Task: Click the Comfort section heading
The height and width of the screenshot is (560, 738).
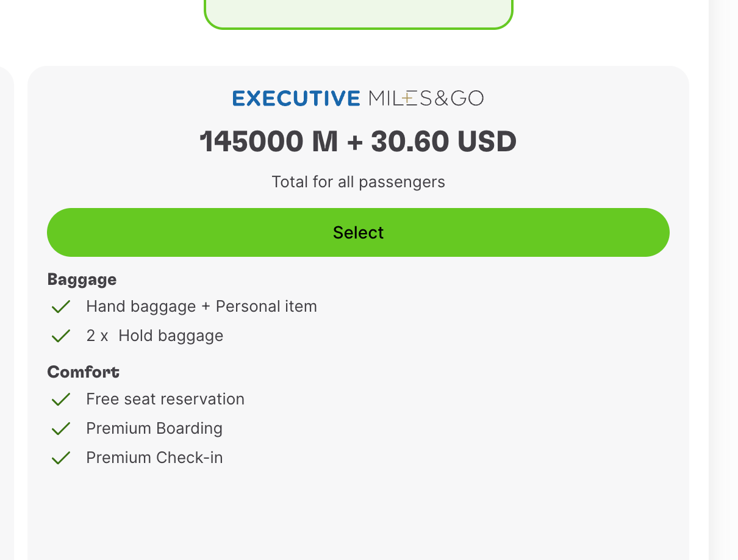Action: (84, 372)
